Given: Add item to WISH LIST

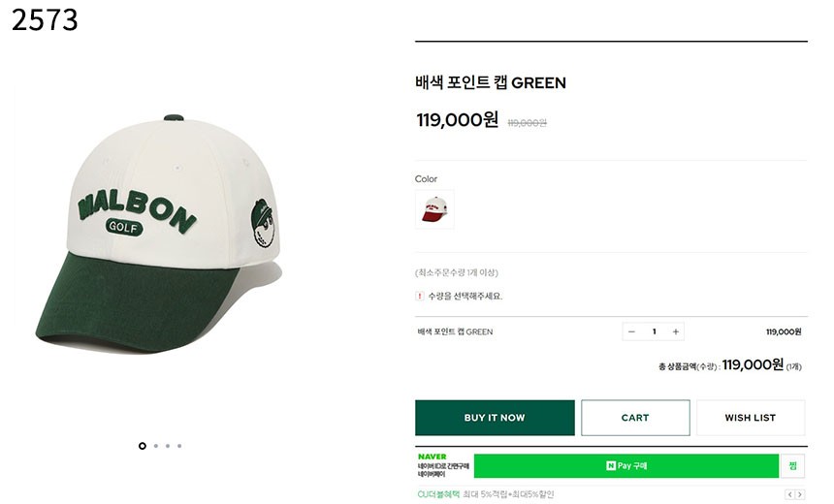Looking at the screenshot, I should click(751, 418).
